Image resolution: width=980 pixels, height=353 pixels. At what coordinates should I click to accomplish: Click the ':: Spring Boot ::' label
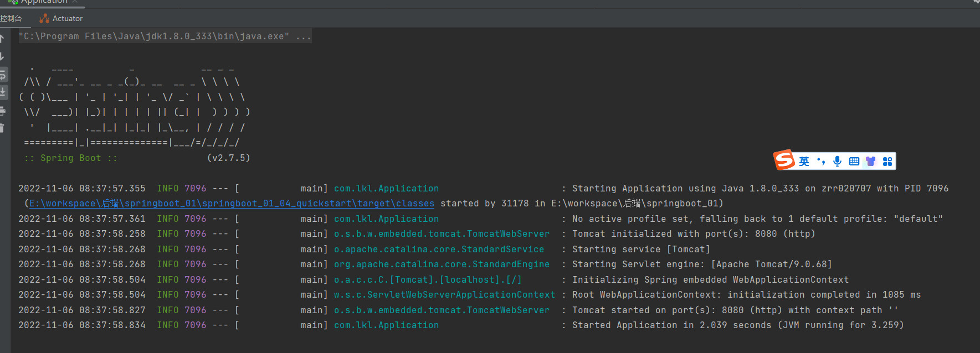tap(70, 158)
